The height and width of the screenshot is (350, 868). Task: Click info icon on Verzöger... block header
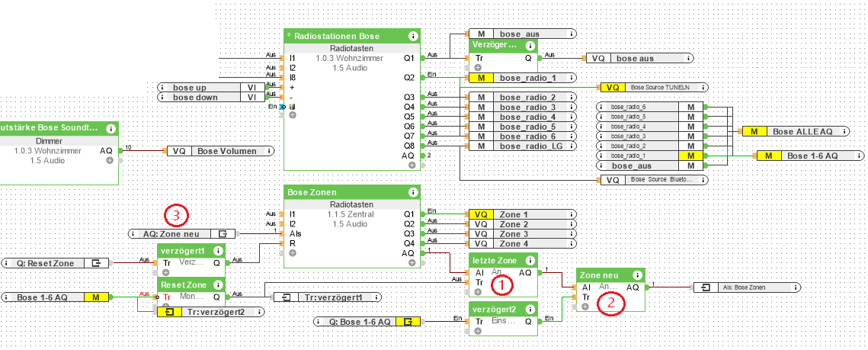tap(530, 45)
